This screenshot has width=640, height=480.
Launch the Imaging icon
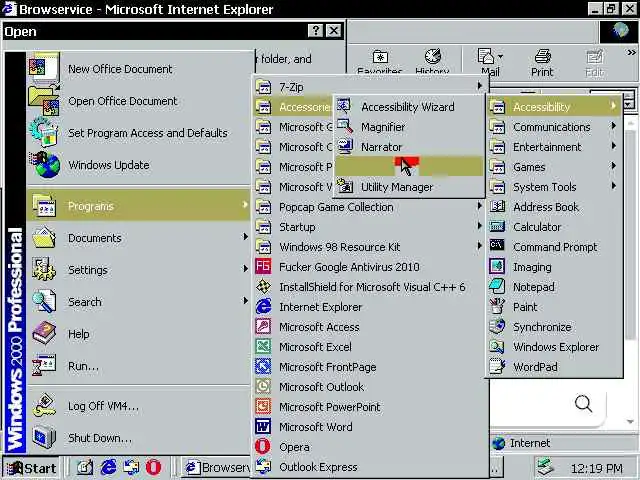coord(497,267)
